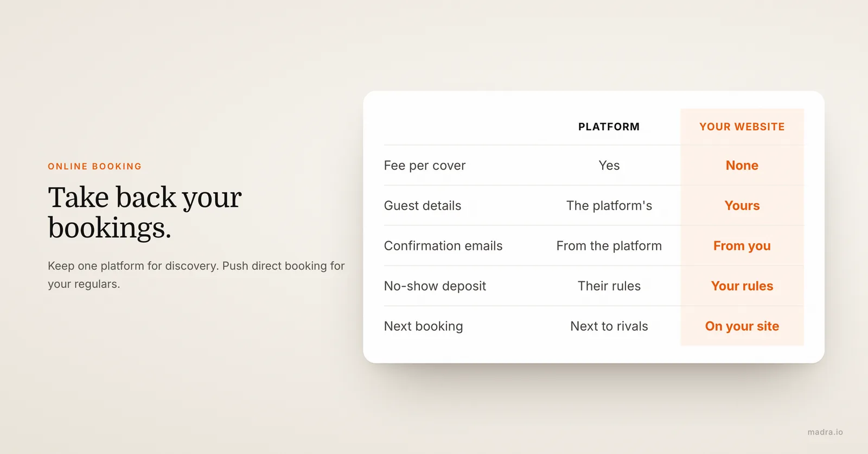The image size is (868, 454).
Task: Select the 'Next booking' row label
Action: [x=424, y=326]
